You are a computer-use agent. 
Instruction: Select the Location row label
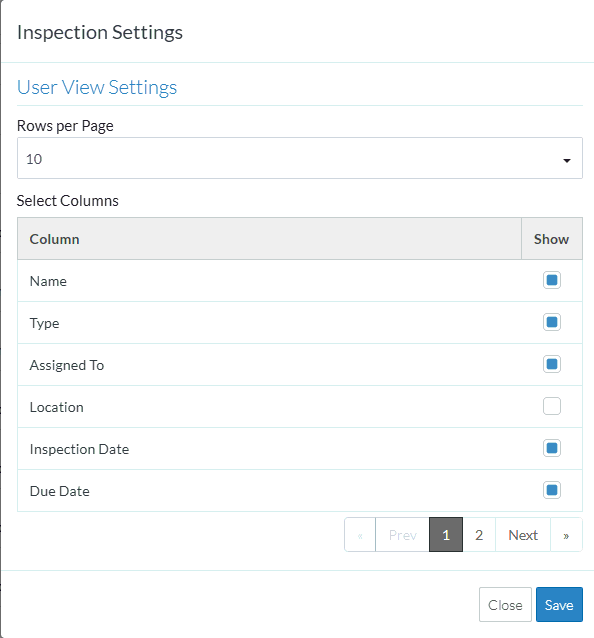(x=57, y=407)
